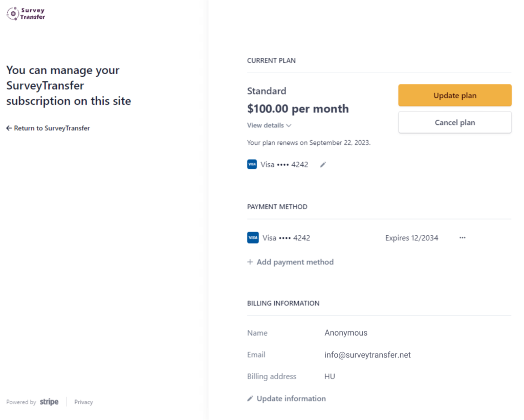This screenshot has height=420, width=524.
Task: Click the Powered by text in footer
Action: click(21, 402)
